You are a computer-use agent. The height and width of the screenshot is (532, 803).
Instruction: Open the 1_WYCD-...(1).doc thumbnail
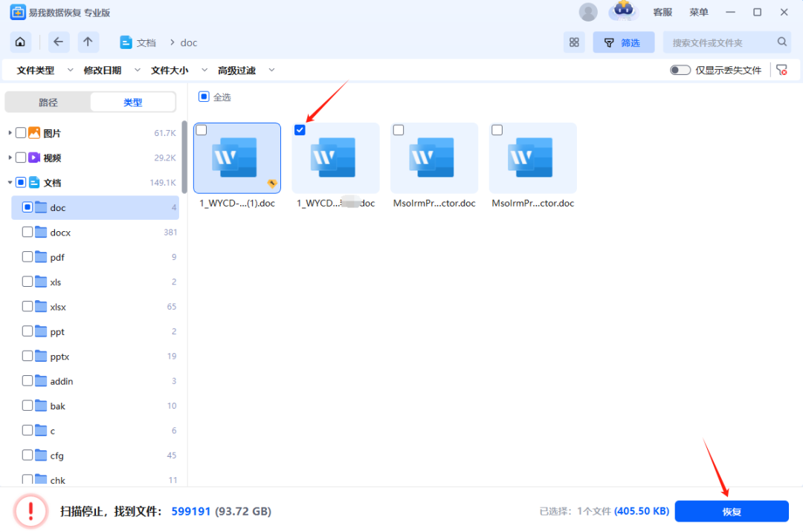pyautogui.click(x=237, y=158)
